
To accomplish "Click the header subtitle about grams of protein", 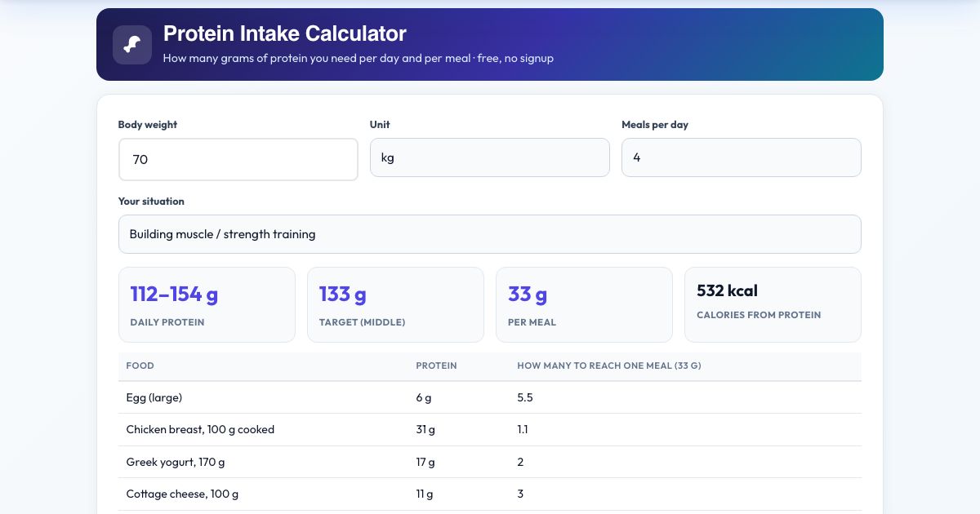I will pos(359,58).
